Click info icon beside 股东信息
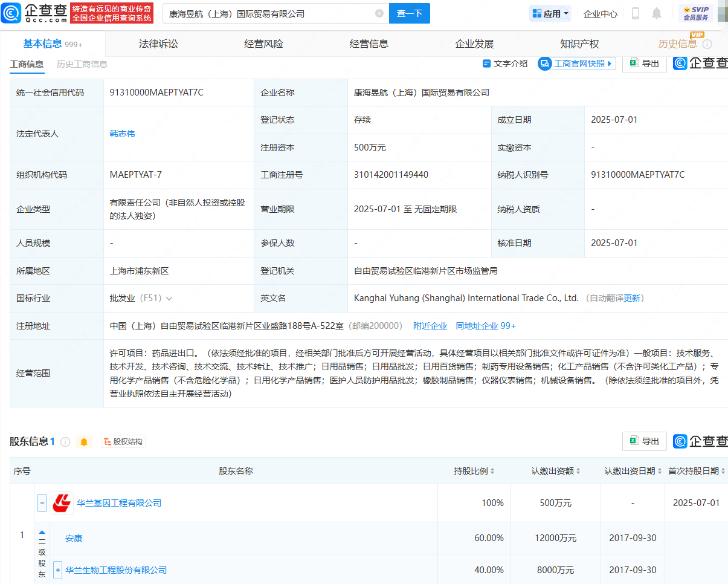 [x=65, y=442]
